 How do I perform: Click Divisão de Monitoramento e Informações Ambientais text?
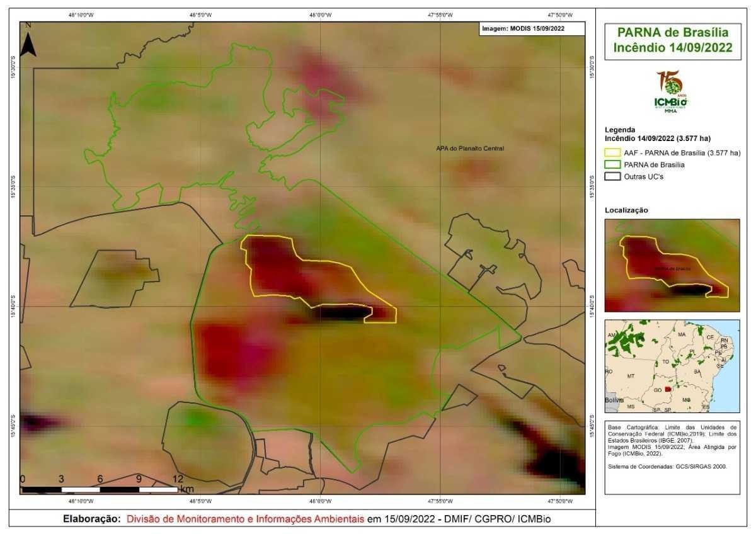coord(246,520)
